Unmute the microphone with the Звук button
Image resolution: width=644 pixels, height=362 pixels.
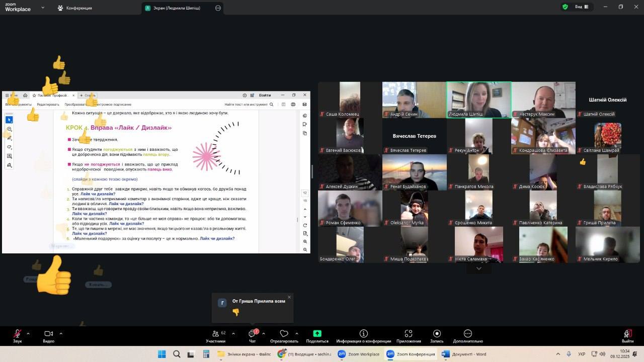[18, 336]
